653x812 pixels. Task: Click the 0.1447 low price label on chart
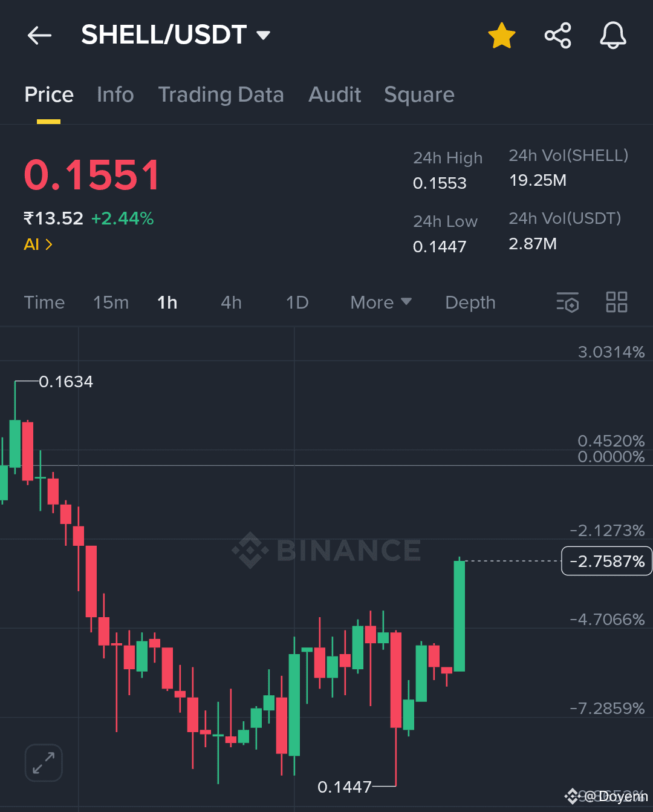[x=345, y=787]
